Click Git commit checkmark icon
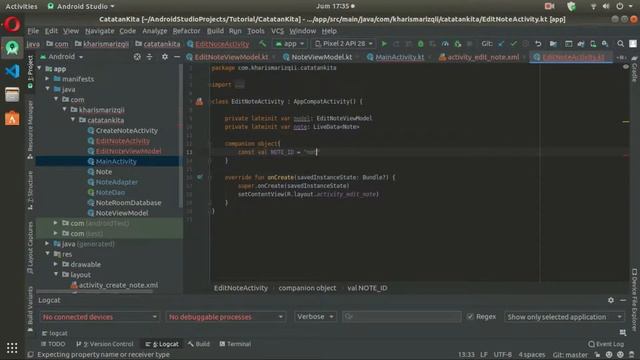This screenshot has width=640, height=360. coord(513,44)
